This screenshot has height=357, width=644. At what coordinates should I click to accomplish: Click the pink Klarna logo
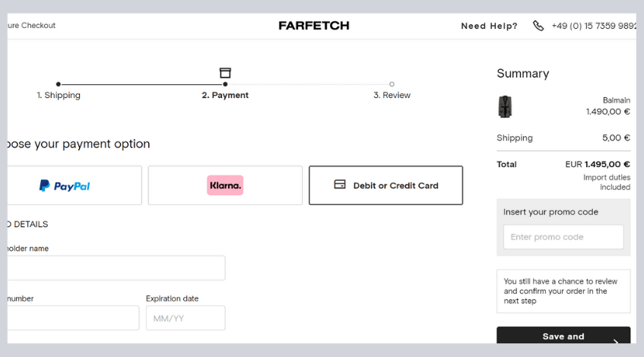(225, 185)
